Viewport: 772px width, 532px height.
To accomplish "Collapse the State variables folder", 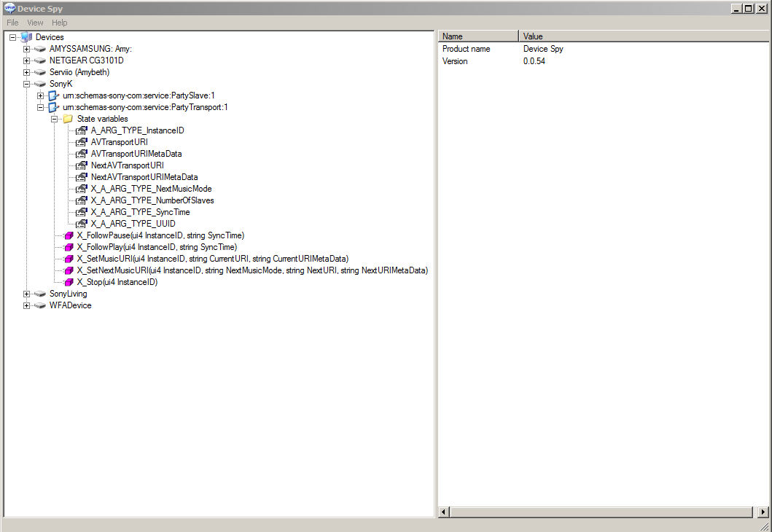I will 55,119.
